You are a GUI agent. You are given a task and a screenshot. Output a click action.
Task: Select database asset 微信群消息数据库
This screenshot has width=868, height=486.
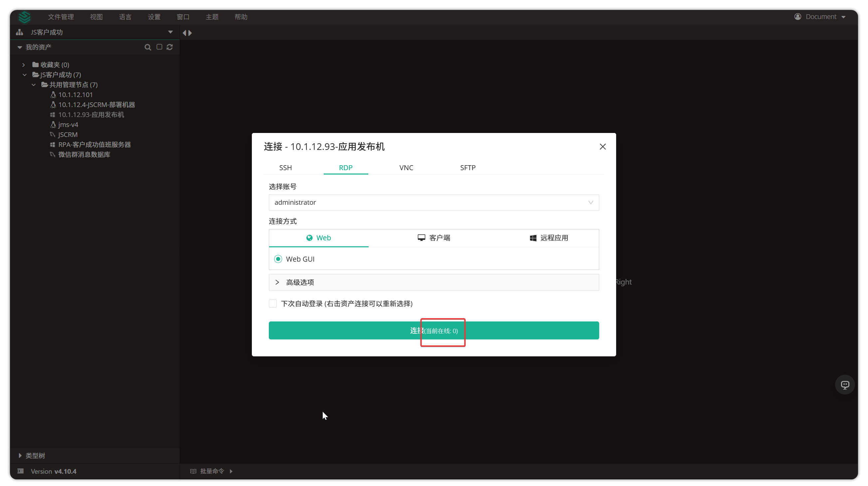pyautogui.click(x=84, y=155)
